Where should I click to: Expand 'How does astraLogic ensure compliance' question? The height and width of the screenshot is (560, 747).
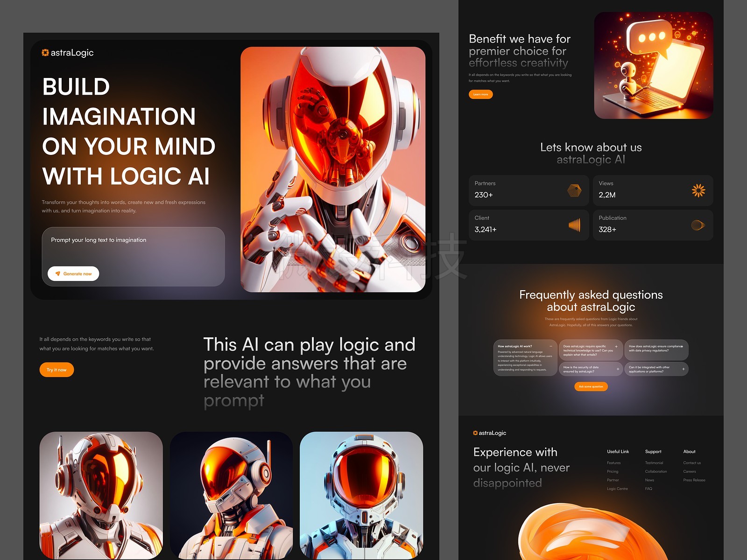pyautogui.click(x=682, y=346)
